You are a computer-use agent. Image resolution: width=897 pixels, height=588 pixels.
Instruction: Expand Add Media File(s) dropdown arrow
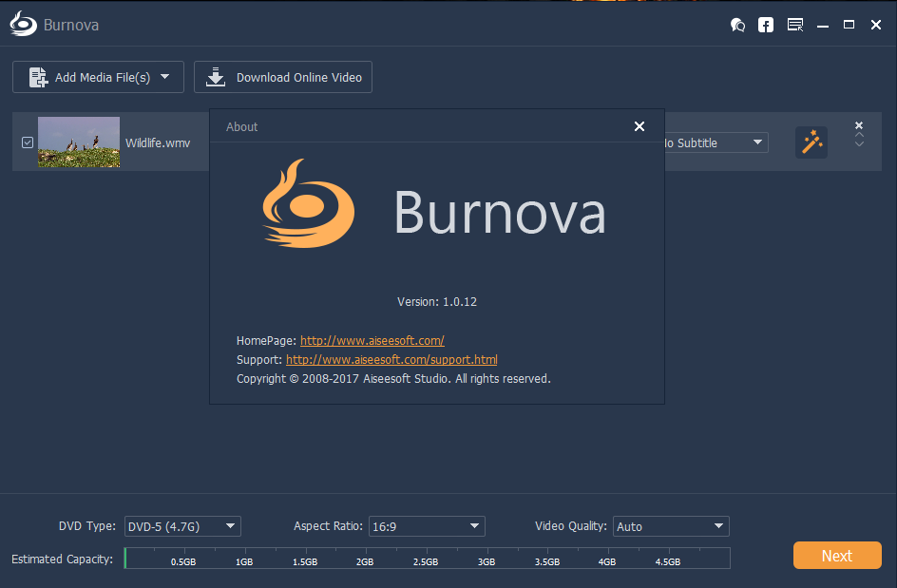point(164,77)
